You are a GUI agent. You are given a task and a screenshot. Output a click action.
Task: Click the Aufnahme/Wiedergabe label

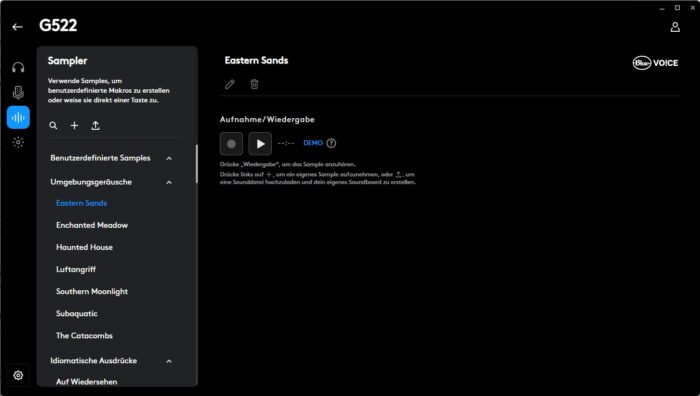267,120
